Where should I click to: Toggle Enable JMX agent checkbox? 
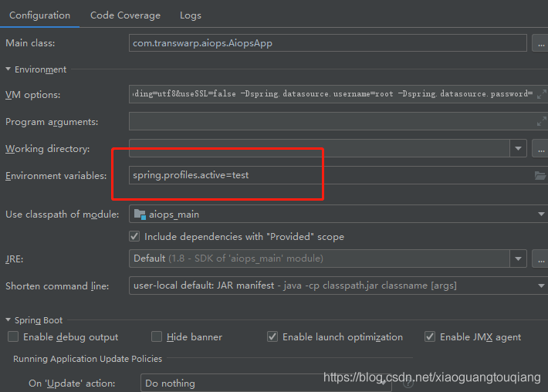430,336
